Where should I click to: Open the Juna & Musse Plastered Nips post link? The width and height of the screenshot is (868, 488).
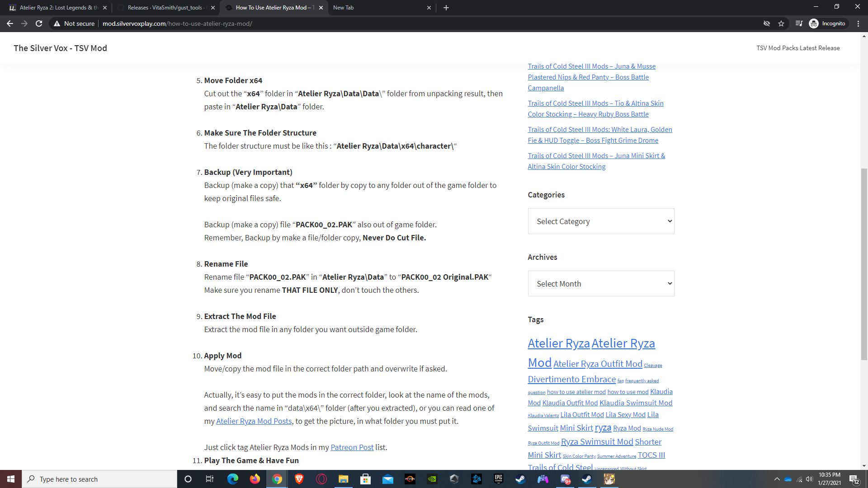591,77
